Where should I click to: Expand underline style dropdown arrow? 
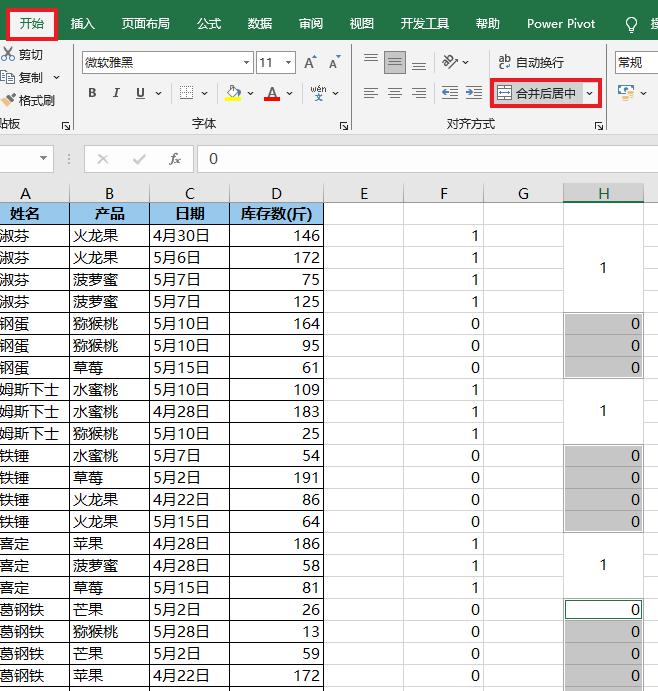tap(158, 93)
